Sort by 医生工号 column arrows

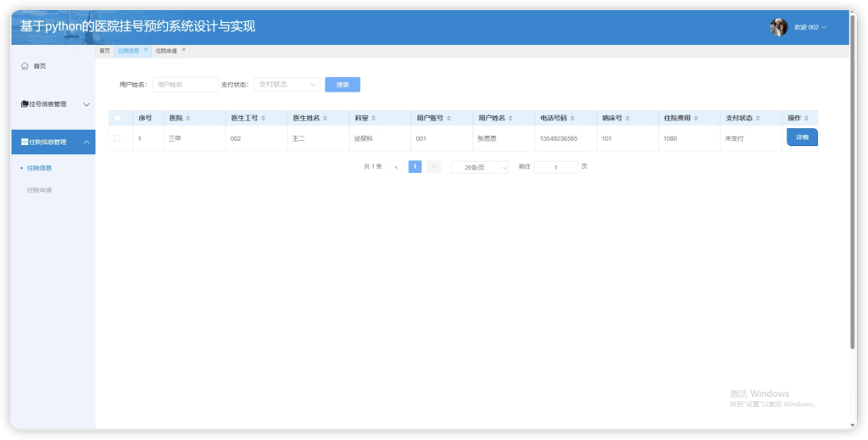(x=263, y=119)
